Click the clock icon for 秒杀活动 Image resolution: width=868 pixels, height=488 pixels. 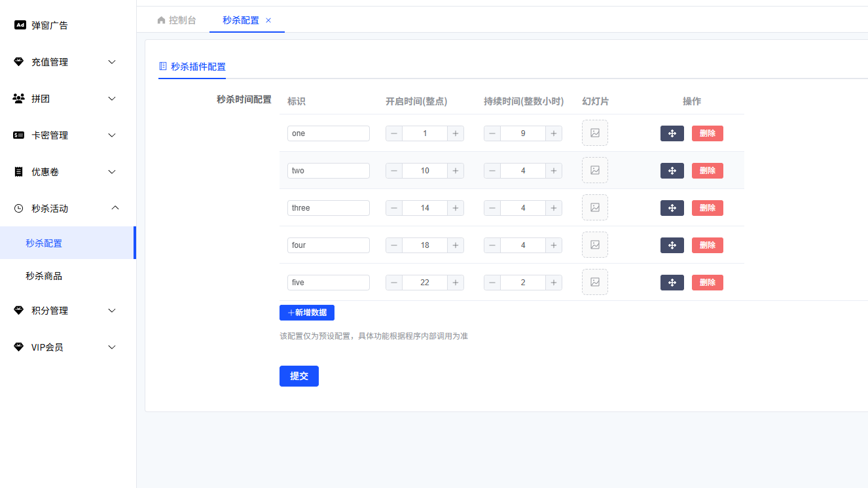[x=18, y=208]
